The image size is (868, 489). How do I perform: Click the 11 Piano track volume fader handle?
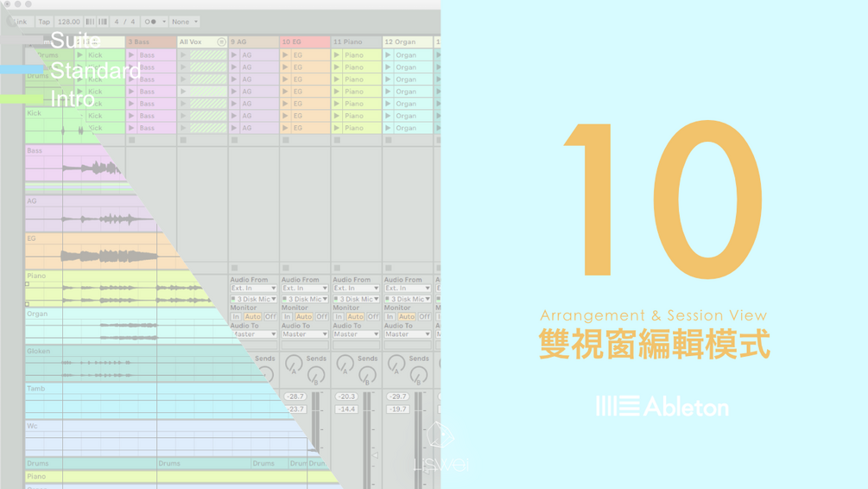coord(375,455)
